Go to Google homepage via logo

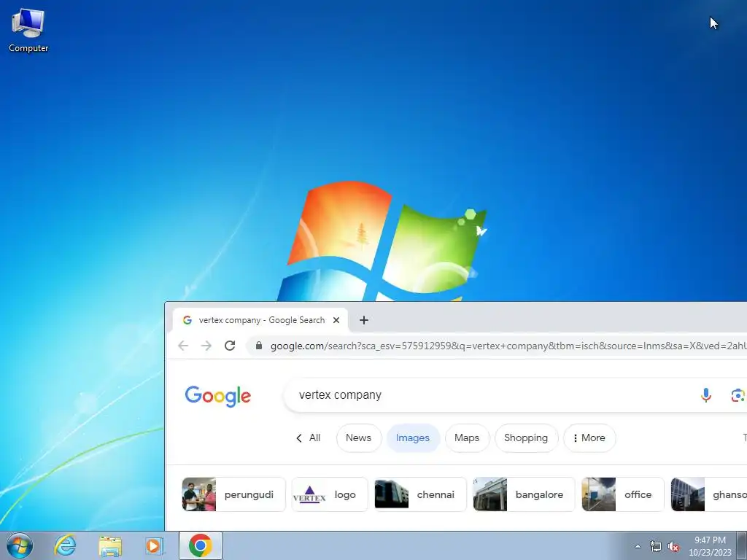coord(217,396)
